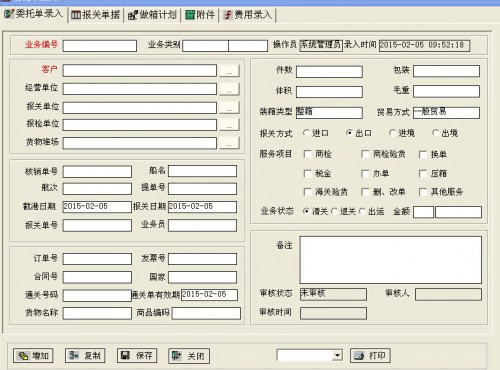This screenshot has width=500, height=370.
Task: Select the 出境 radio button
Action: pyautogui.click(x=435, y=133)
